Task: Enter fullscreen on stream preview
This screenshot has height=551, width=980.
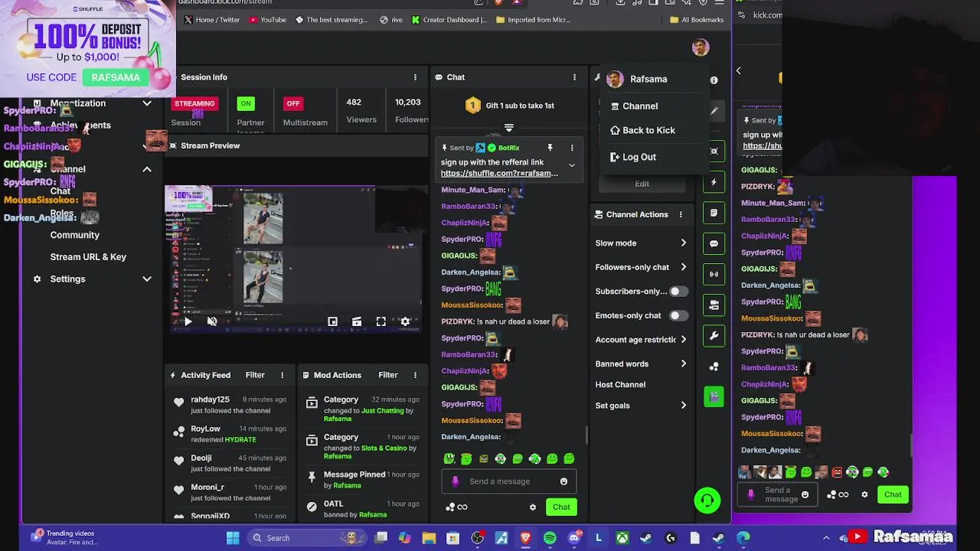Action: coord(381,321)
